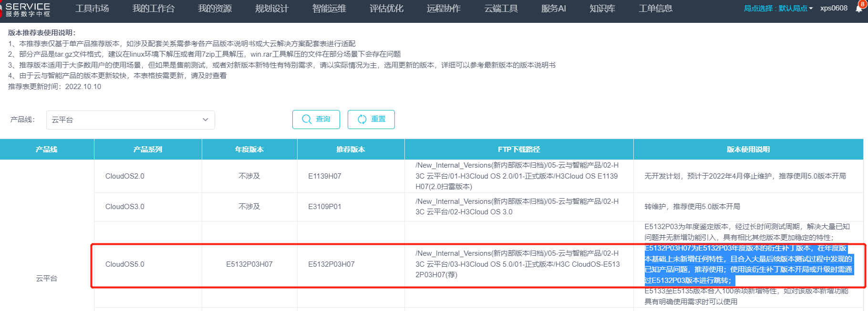Click the 推荐表更新时间 2022.10.10 line

click(55, 87)
